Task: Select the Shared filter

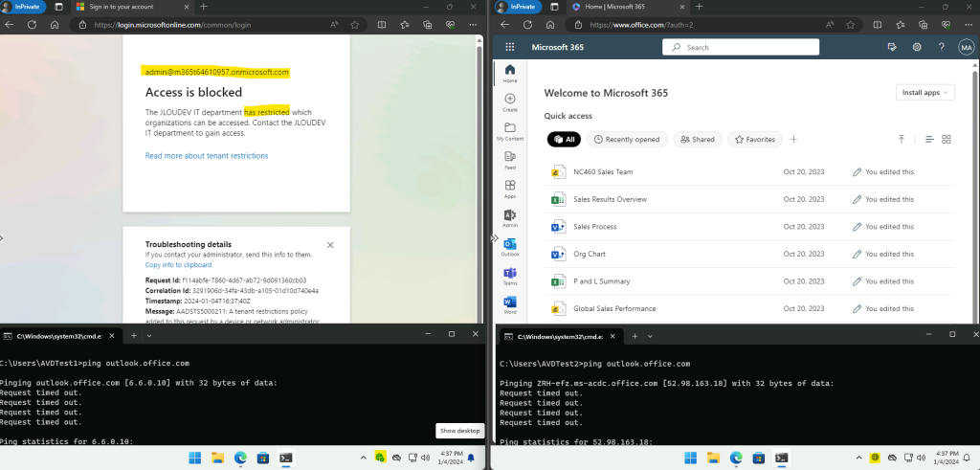Action: [x=698, y=140]
